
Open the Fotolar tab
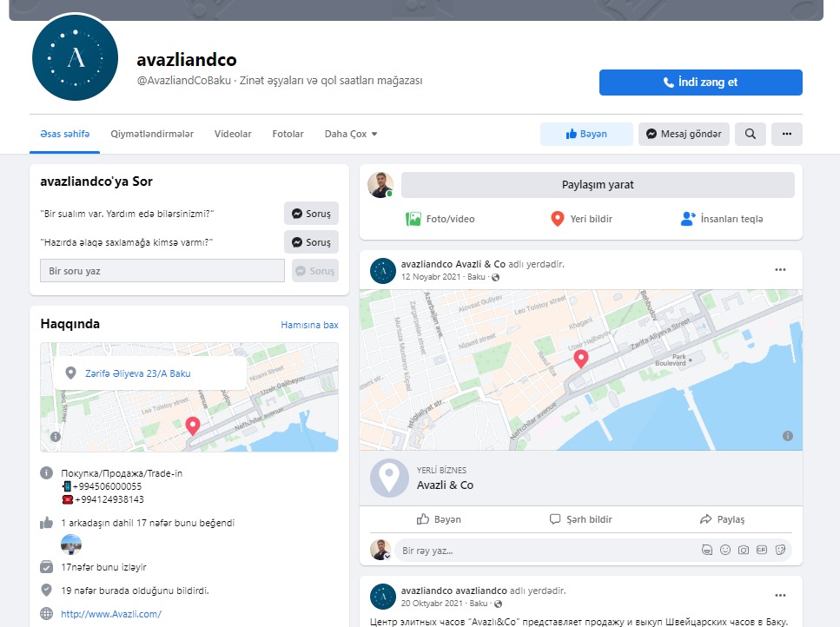pos(288,134)
